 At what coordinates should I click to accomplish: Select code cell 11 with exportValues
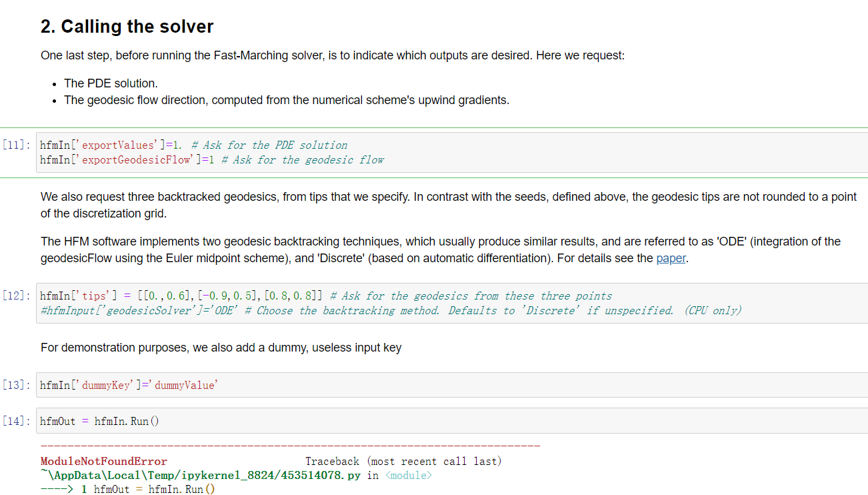tap(452, 153)
